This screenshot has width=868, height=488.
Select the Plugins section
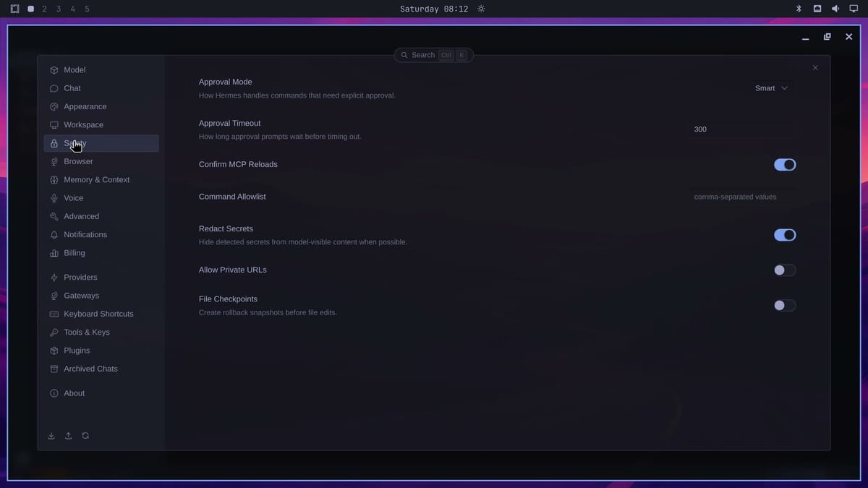[x=101, y=351]
